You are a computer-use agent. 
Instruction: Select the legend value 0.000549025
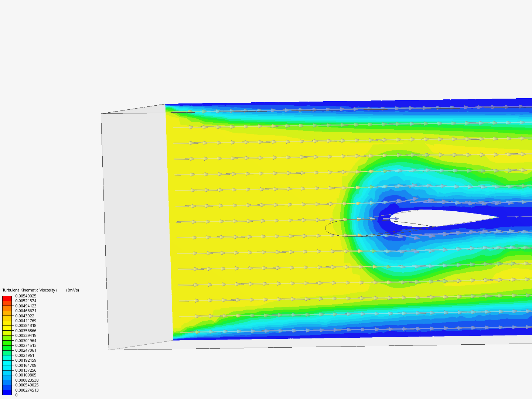(27, 385)
